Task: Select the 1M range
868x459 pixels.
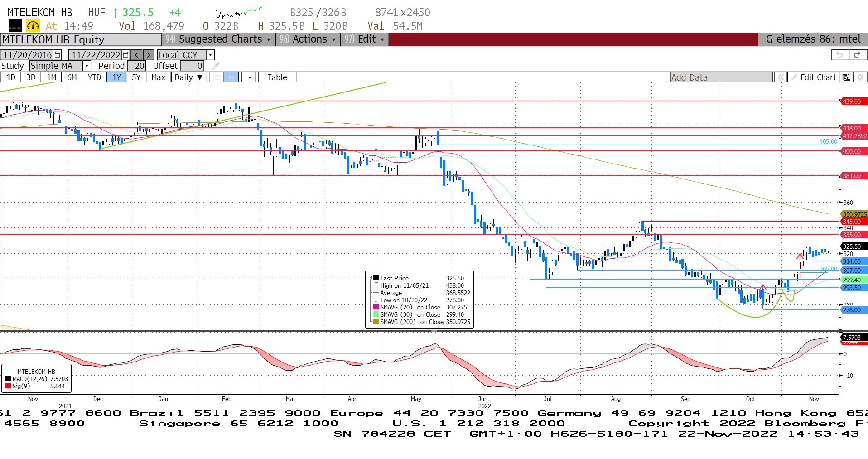Action: [x=52, y=77]
